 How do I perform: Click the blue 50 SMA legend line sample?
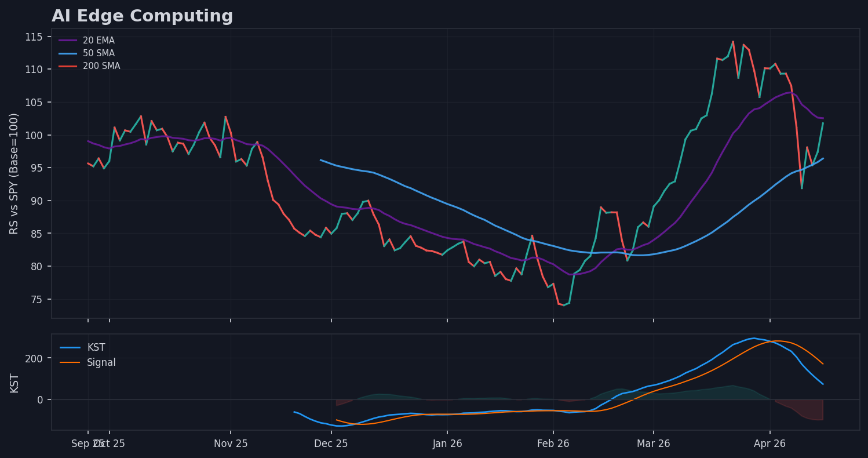[68, 53]
